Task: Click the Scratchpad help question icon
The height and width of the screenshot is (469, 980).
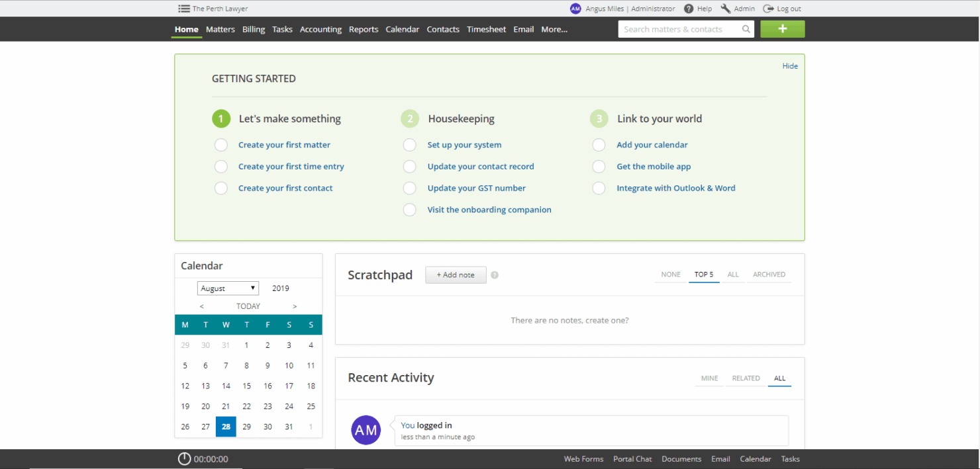Action: 495,275
